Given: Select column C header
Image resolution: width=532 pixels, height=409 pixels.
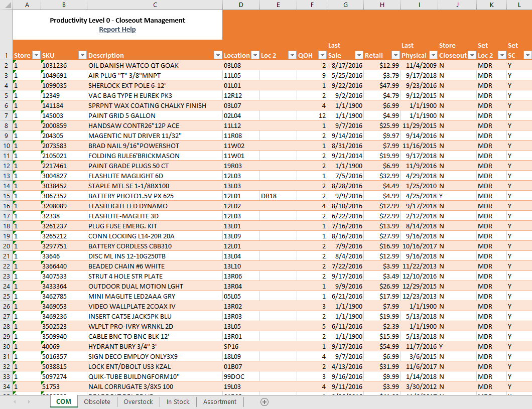Looking at the screenshot, I should (155, 5).
